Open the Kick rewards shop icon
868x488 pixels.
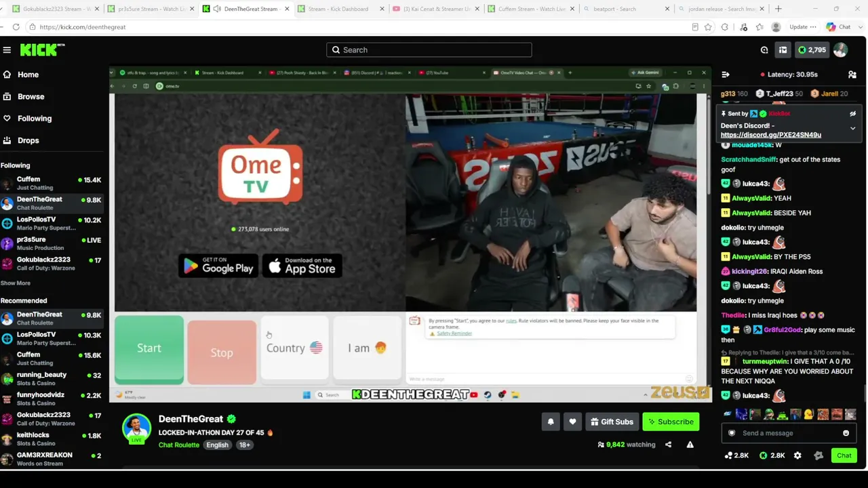click(x=783, y=50)
